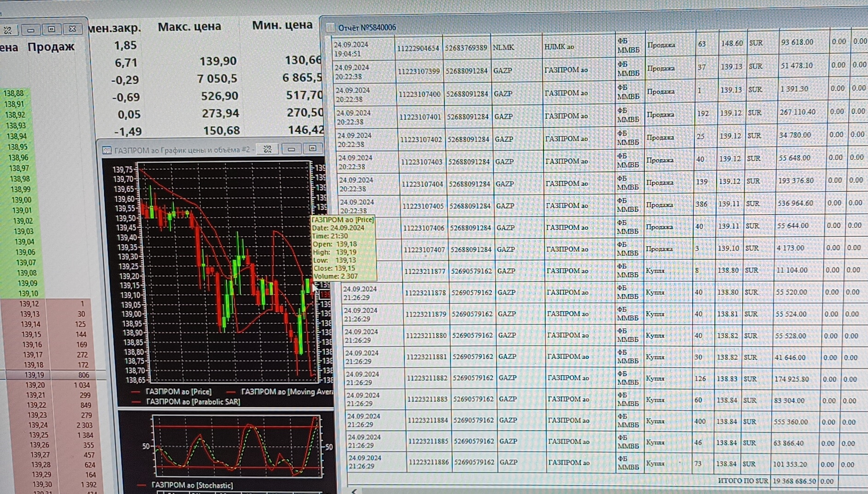This screenshot has height=494, width=868.
Task: Click the ГАЗПРОМ chart window title icon
Action: [x=107, y=150]
